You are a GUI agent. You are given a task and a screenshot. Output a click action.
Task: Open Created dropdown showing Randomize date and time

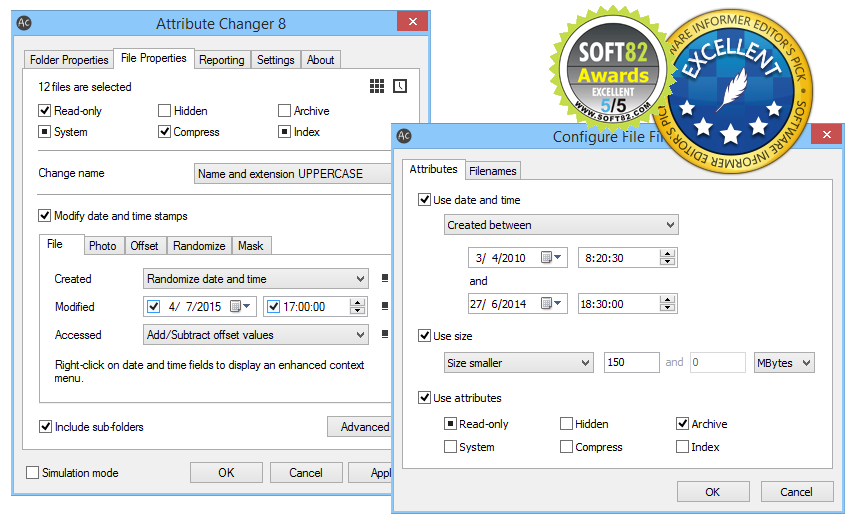(256, 279)
